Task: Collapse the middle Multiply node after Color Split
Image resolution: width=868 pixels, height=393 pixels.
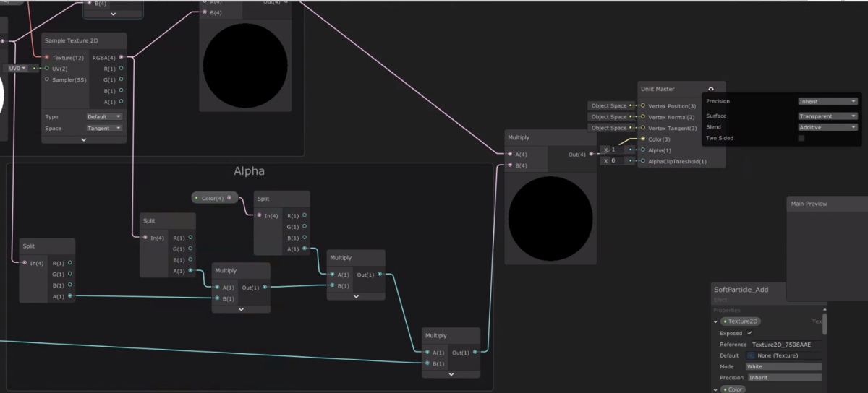Action: point(356,295)
